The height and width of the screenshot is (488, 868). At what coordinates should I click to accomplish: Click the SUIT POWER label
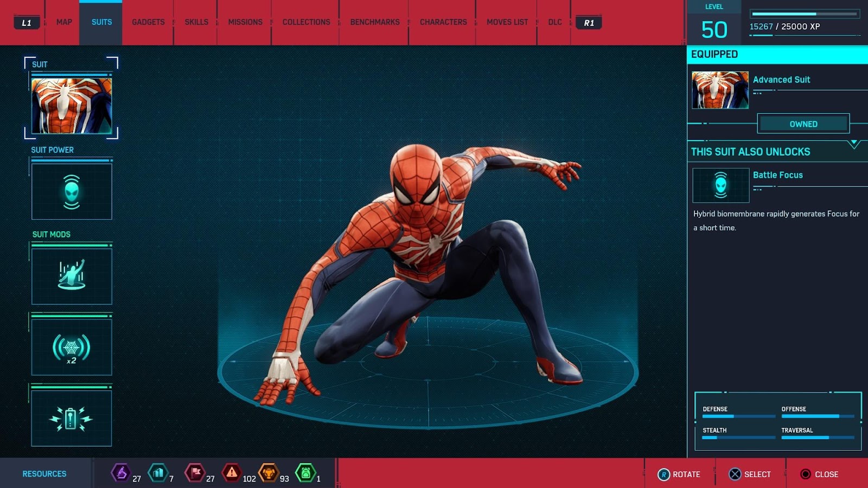pos(52,150)
